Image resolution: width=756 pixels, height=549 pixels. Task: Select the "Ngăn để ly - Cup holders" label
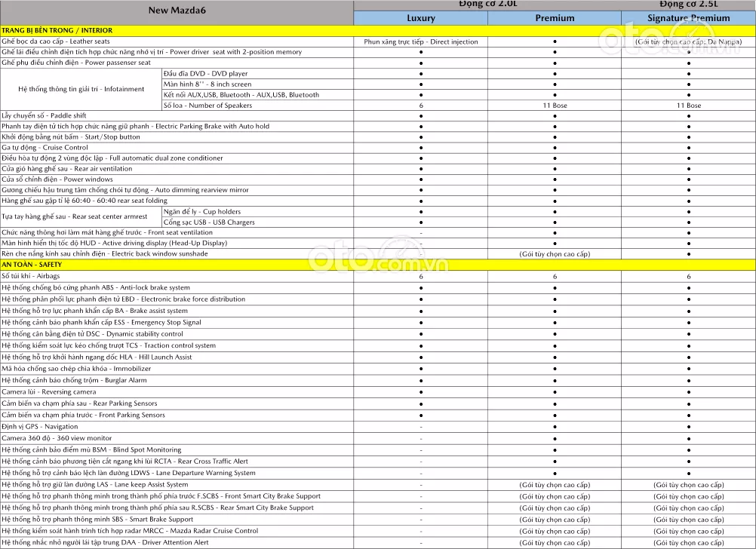202,212
